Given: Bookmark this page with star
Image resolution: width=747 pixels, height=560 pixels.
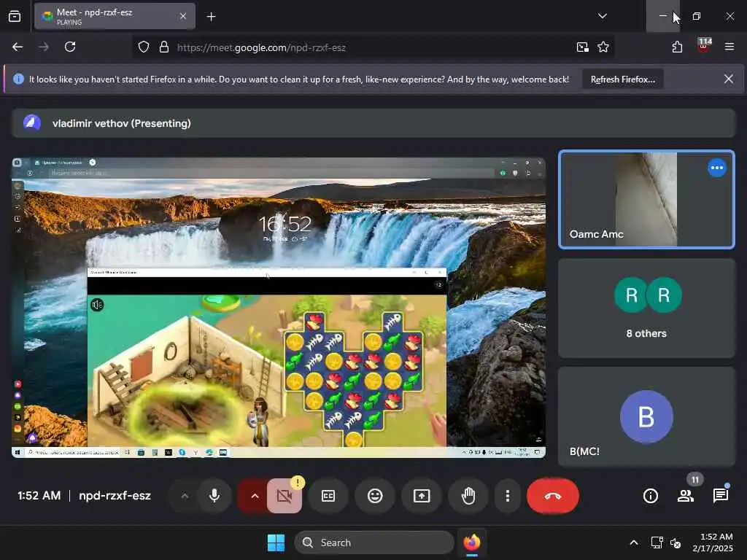Looking at the screenshot, I should click(603, 47).
